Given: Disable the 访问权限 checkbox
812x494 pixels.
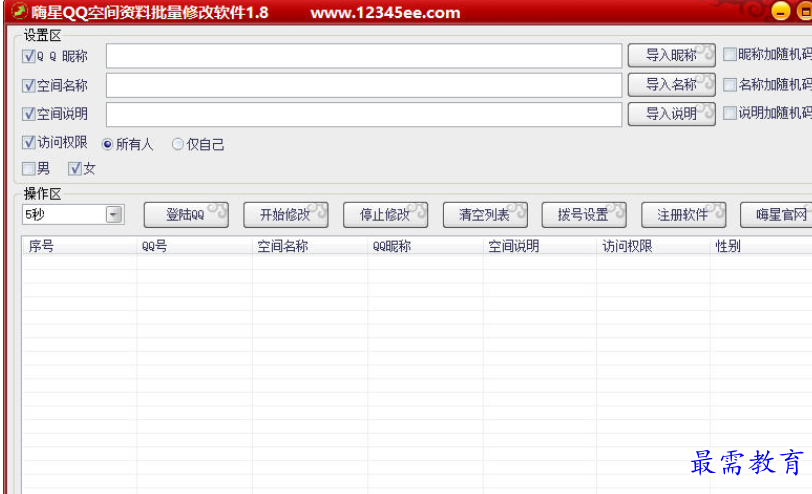Looking at the screenshot, I should point(29,142).
